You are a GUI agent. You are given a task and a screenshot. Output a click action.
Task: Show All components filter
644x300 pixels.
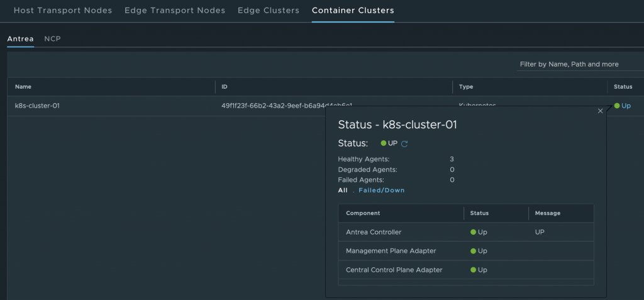pos(343,191)
